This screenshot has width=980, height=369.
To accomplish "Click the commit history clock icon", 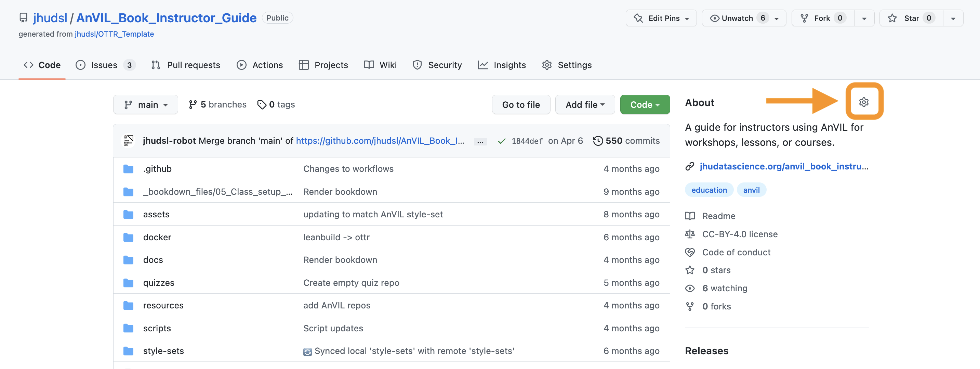I will (598, 141).
